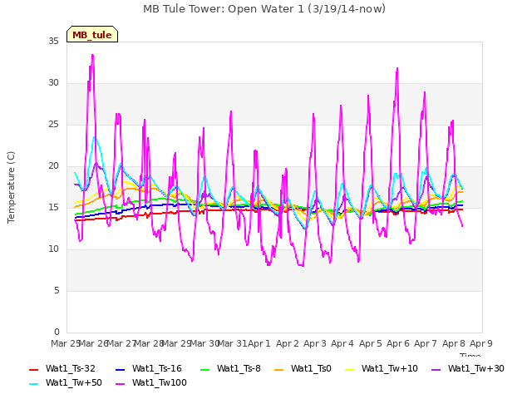Viewport: 532px width, 399px height.
Task: Click the Apr 8 x-axis date label
Action: [453, 343]
